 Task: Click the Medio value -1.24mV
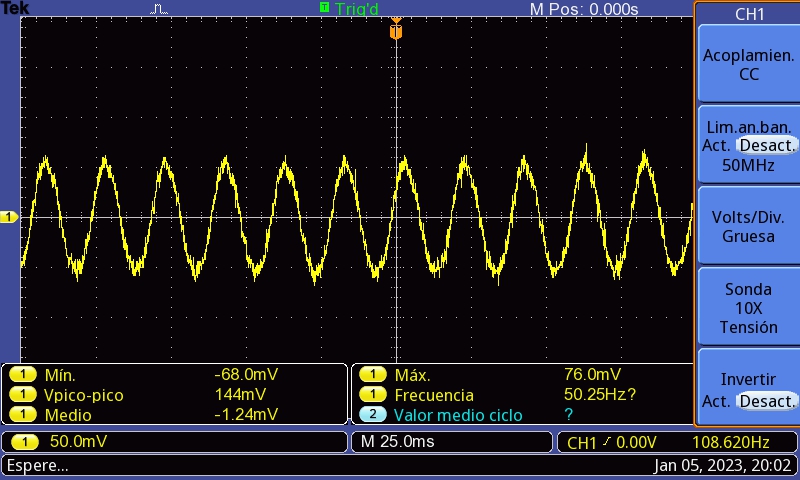coord(246,415)
